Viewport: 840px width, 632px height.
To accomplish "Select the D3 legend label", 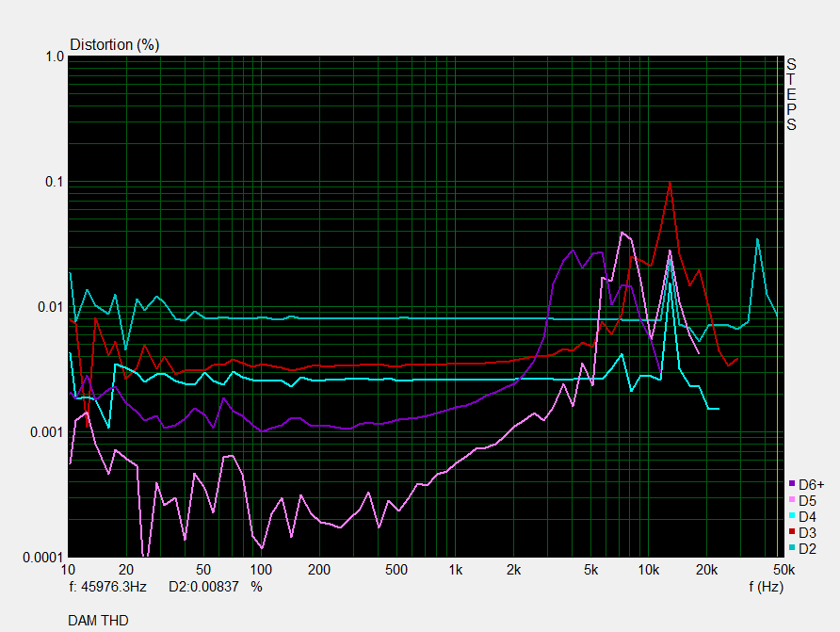I will coord(807,533).
